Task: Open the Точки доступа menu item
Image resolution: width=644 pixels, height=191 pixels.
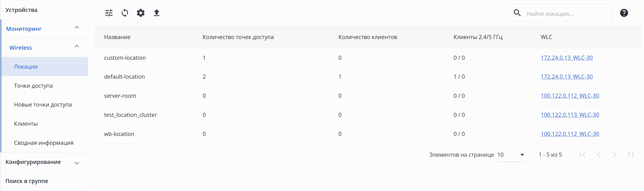Action: click(33, 86)
